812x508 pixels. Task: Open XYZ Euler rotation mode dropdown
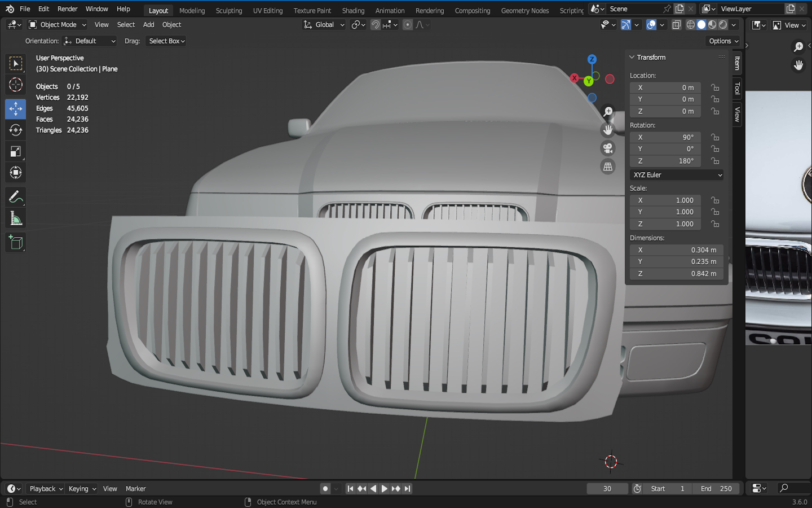677,175
